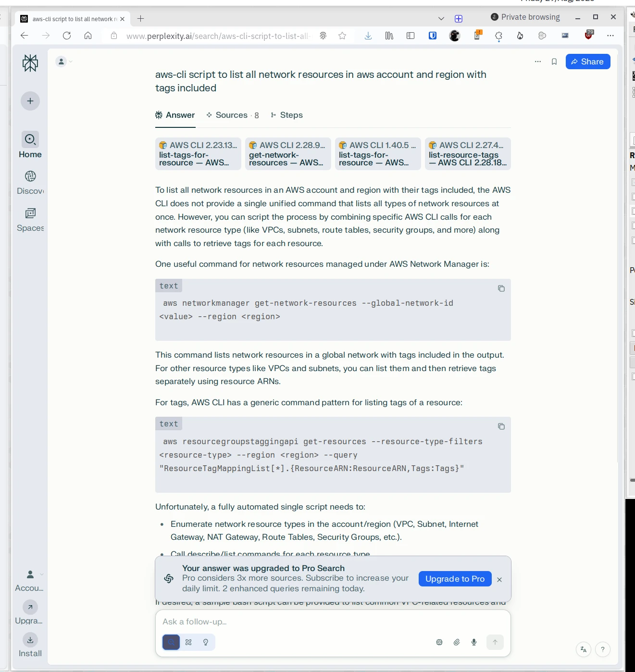The height and width of the screenshot is (672, 635).
Task: Start a new thread with plus button
Action: pyautogui.click(x=30, y=101)
